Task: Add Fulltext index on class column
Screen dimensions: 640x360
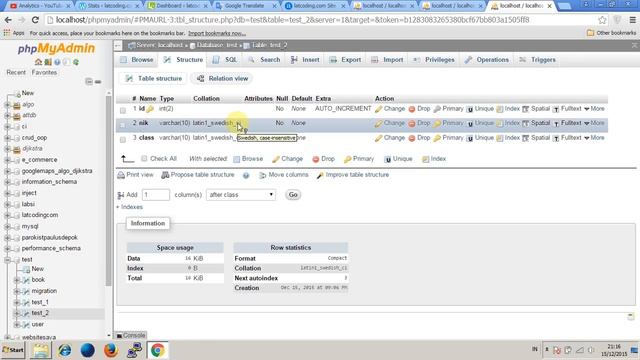Action: [x=567, y=138]
